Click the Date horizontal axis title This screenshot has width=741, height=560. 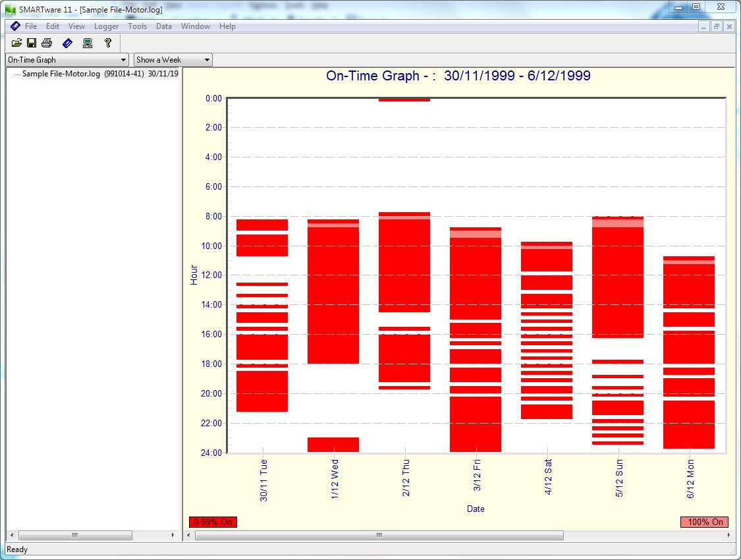(x=476, y=509)
